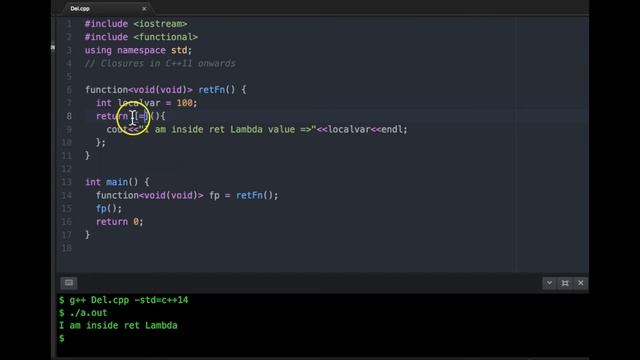640x360 pixels.
Task: Click 'g++ Del.cpp -std=c++14' terminal command
Action: coord(129,300)
